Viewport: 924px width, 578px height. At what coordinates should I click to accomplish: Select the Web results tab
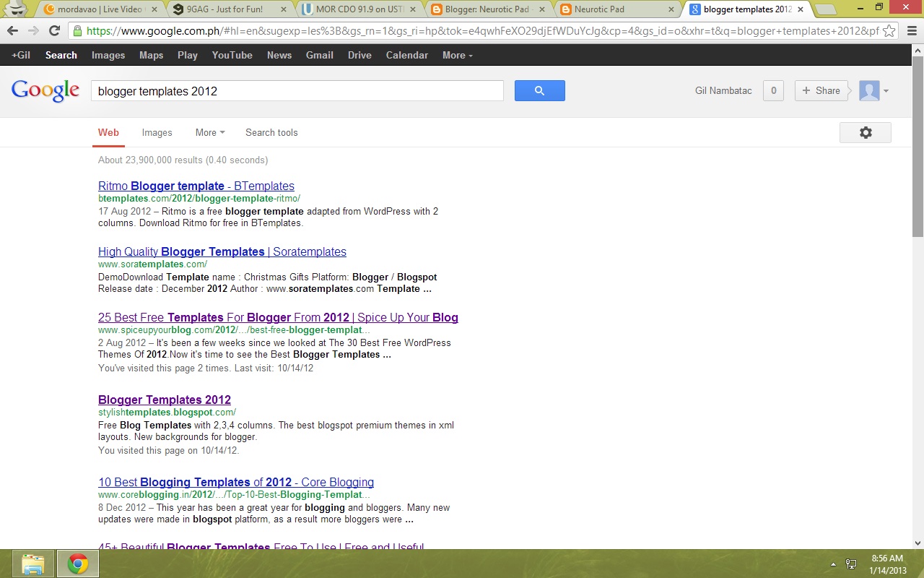(x=108, y=132)
